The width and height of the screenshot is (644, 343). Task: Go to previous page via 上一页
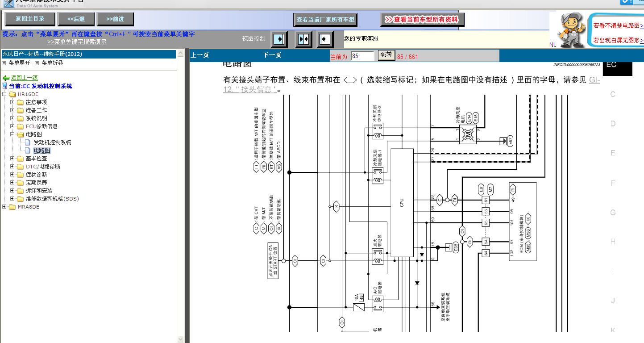click(200, 55)
